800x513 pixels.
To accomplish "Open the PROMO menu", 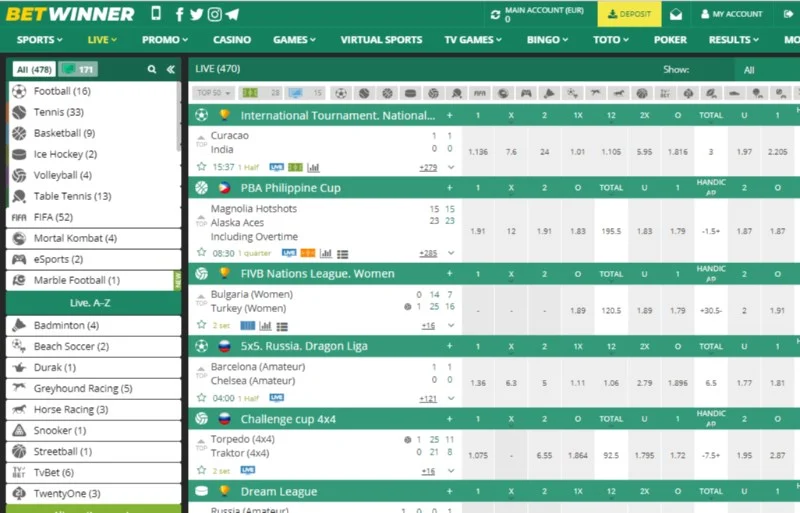I will (165, 39).
